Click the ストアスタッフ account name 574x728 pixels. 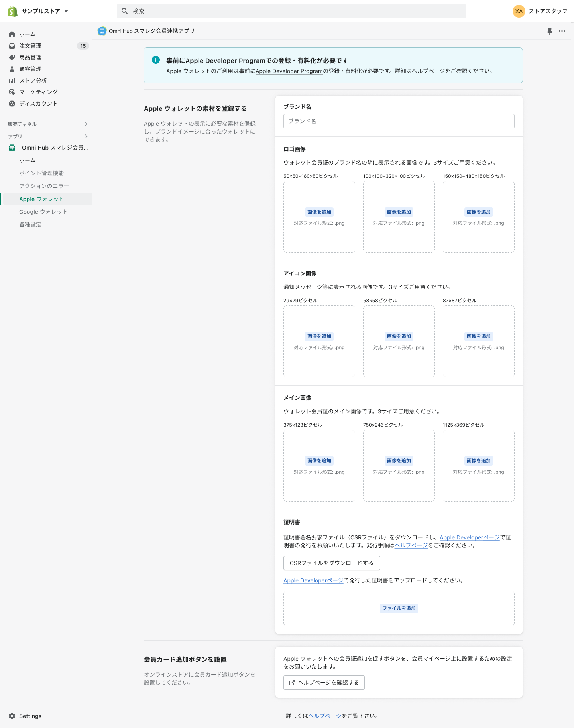click(x=548, y=11)
